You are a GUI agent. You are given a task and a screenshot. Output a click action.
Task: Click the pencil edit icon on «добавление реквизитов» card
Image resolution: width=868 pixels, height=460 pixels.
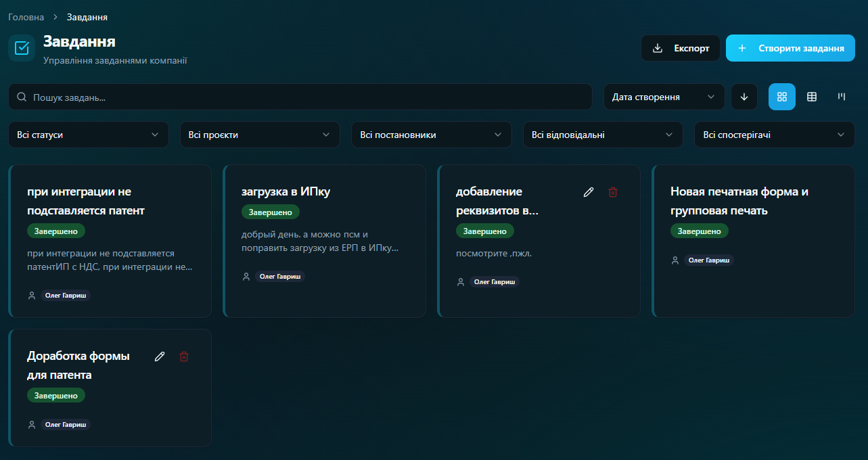589,192
